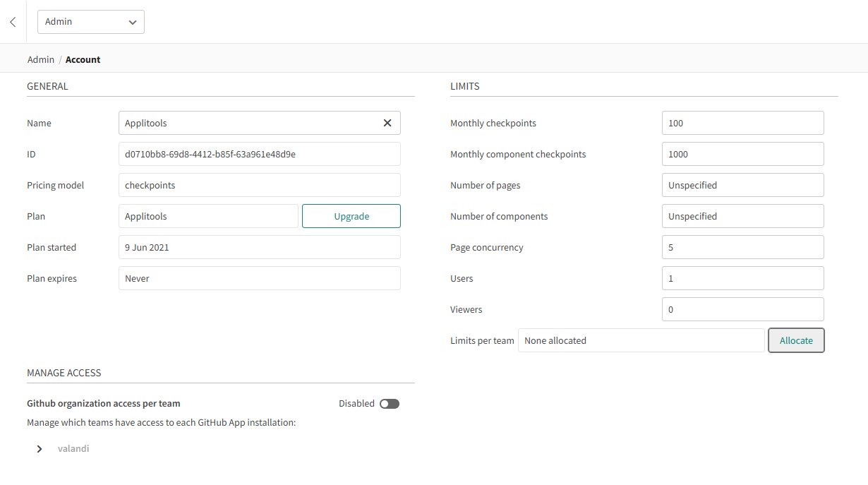Viewport: 868px width, 485px height.
Task: Expand the valandi GitHub installation
Action: click(40, 449)
